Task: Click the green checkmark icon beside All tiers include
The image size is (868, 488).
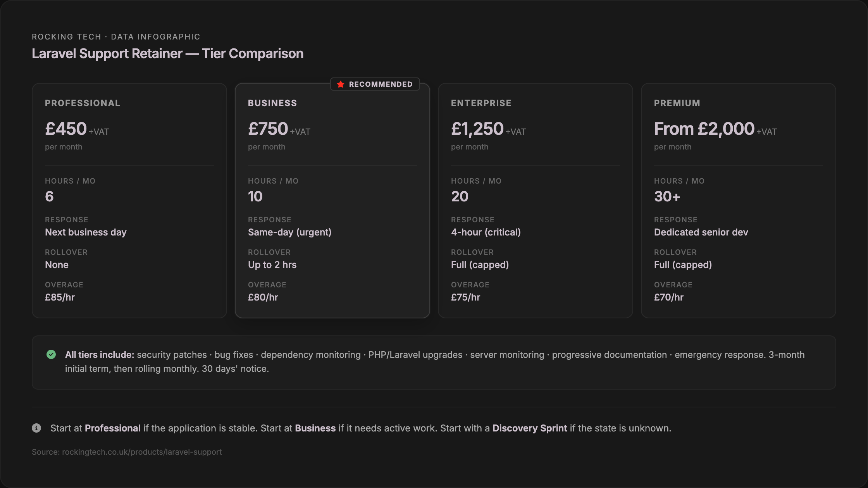Action: tap(51, 354)
